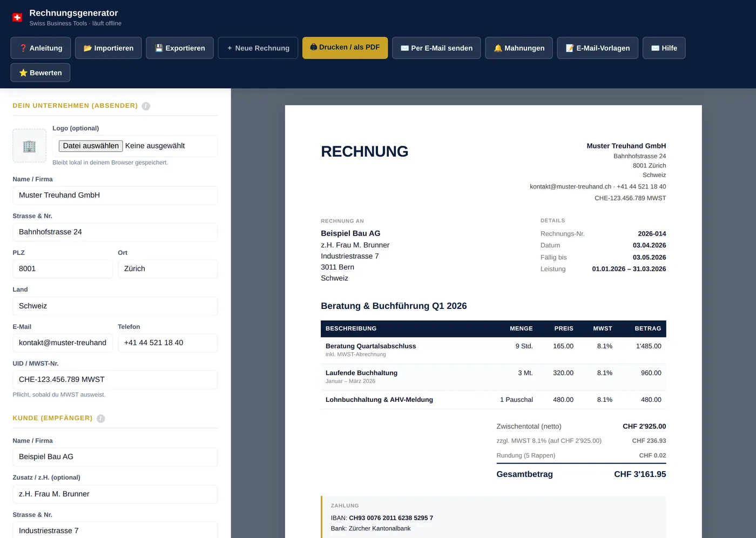Click the Zusatz / z.H. field
This screenshot has width=756, height=538.
(x=115, y=494)
